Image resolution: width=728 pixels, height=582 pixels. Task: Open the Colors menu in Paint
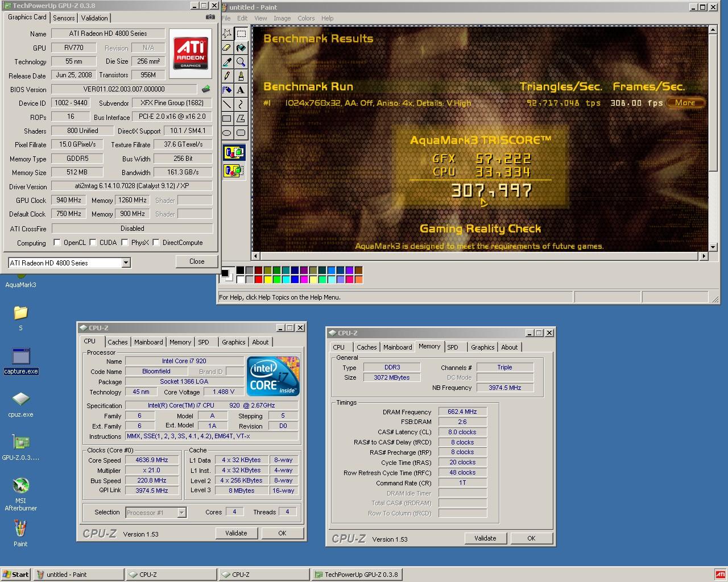click(x=306, y=18)
